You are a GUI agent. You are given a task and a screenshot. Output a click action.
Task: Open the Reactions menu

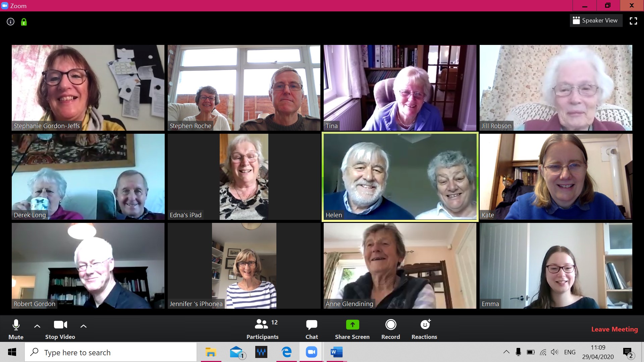(x=424, y=329)
